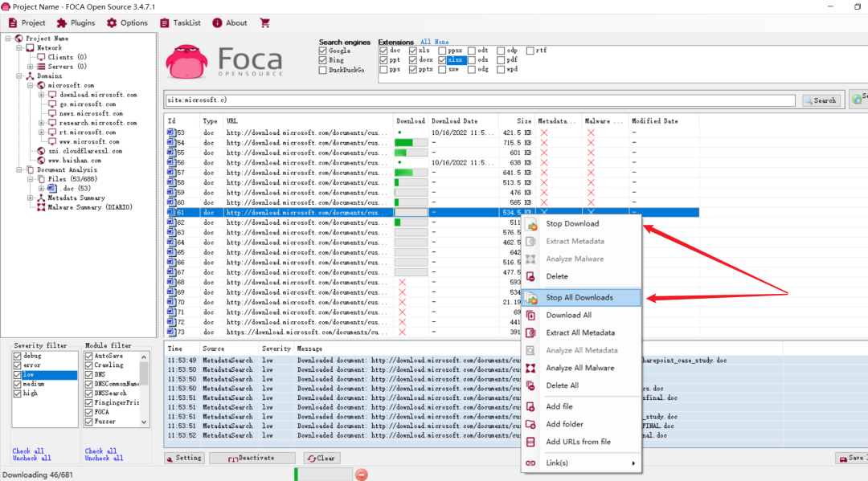Screen dimensions: 868x481
Task: Click the Analyze All Malware icon
Action: 530,368
